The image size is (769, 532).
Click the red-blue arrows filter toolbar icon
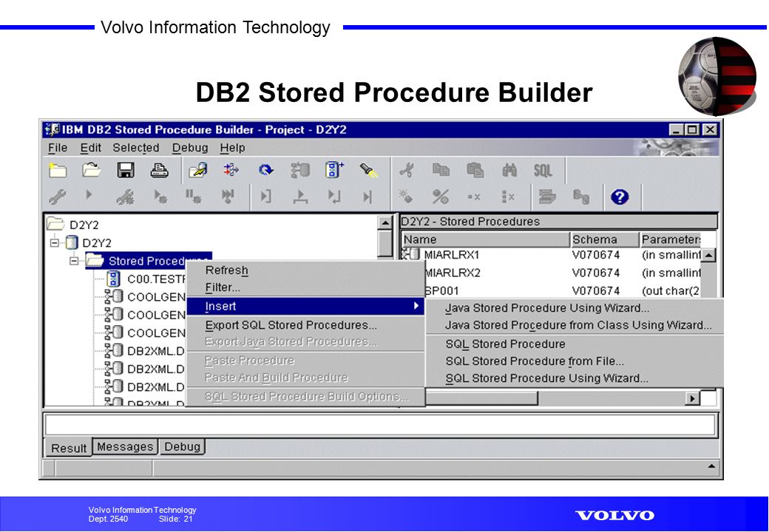tap(231, 170)
